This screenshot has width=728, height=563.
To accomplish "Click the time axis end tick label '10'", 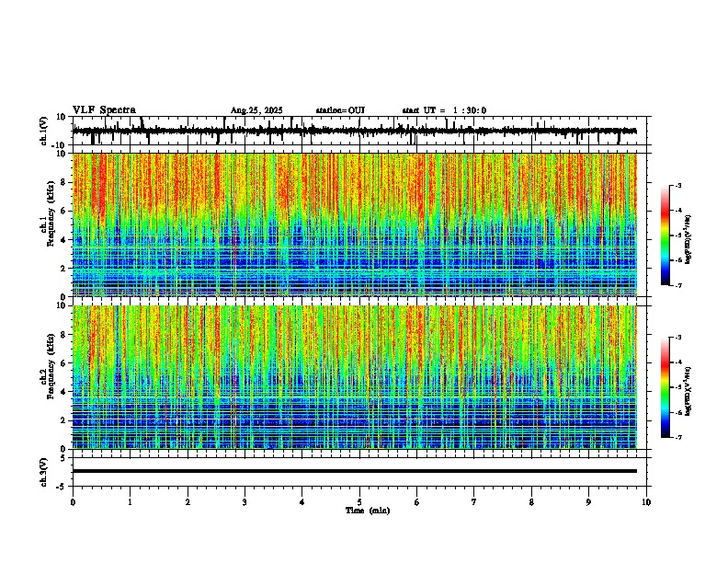I will (646, 502).
